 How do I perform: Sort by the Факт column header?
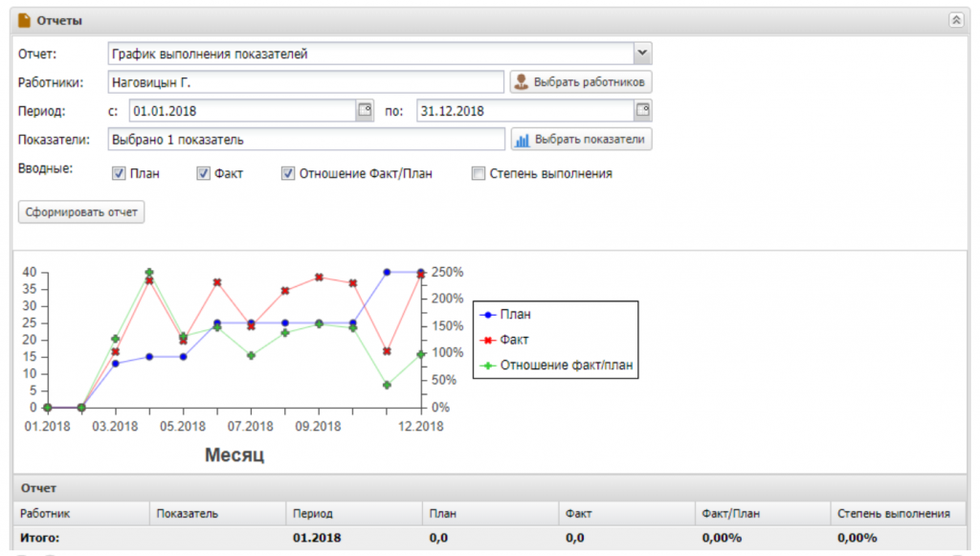pyautogui.click(x=626, y=514)
